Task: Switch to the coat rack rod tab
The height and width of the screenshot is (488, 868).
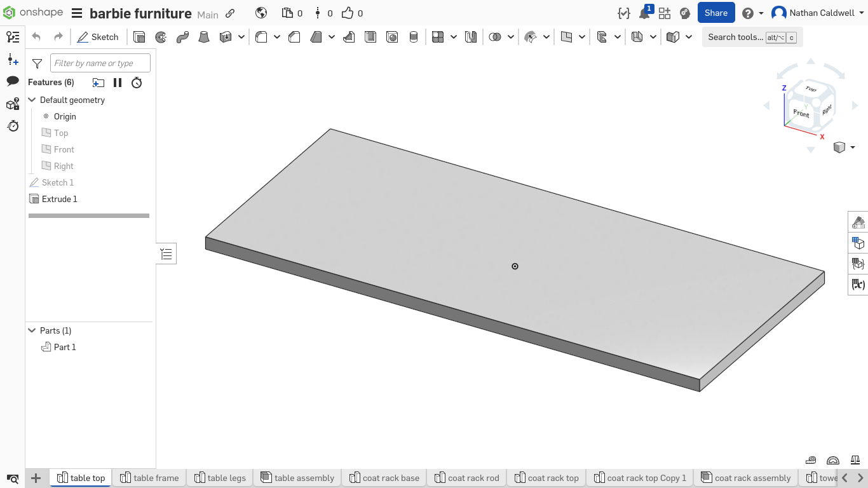Action: [467, 478]
